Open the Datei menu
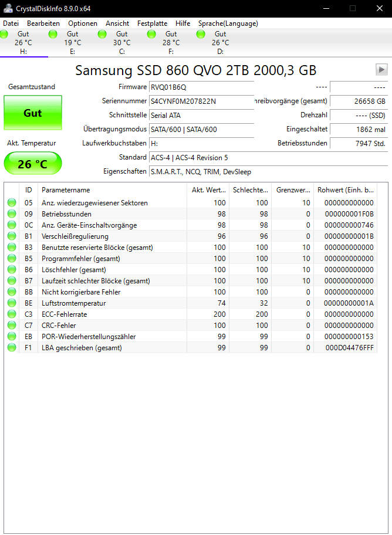This screenshot has height=535, width=392. coord(11,23)
